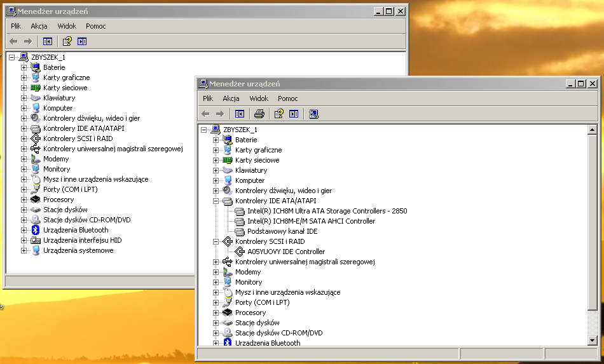This screenshot has width=604, height=364.
Task: Expand Urządzenia interfejsu HID in background window
Action: click(x=24, y=240)
